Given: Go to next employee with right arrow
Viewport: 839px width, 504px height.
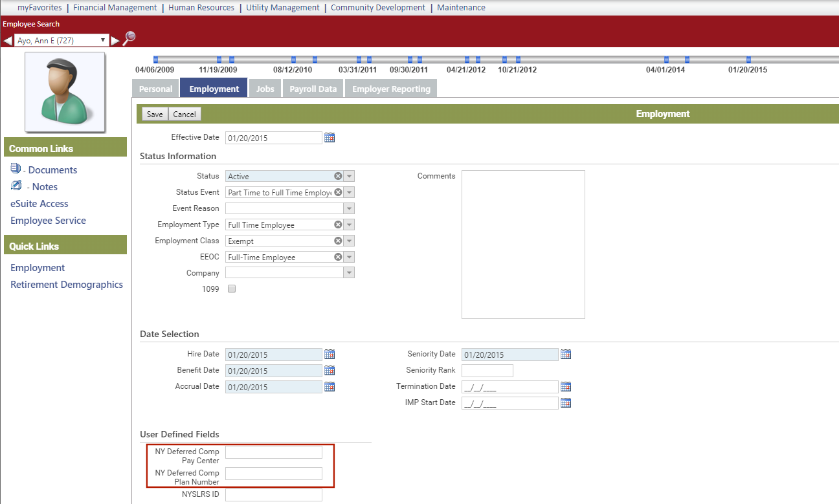Looking at the screenshot, I should click(115, 41).
